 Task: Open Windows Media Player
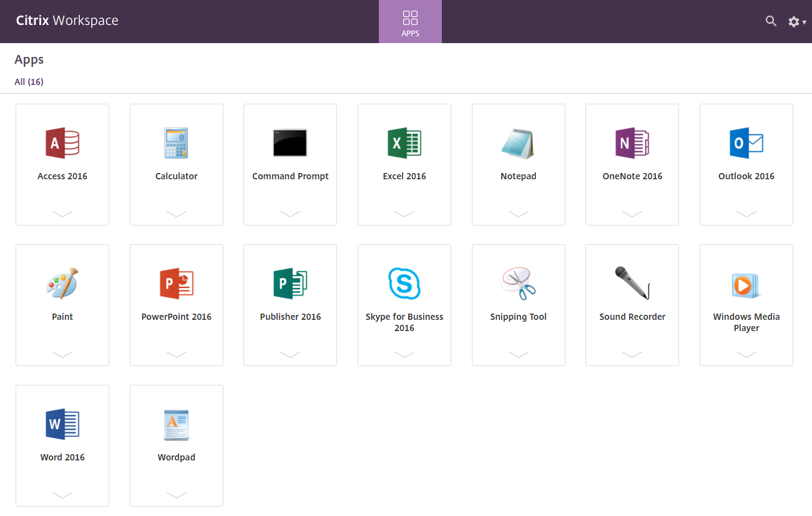(x=746, y=290)
